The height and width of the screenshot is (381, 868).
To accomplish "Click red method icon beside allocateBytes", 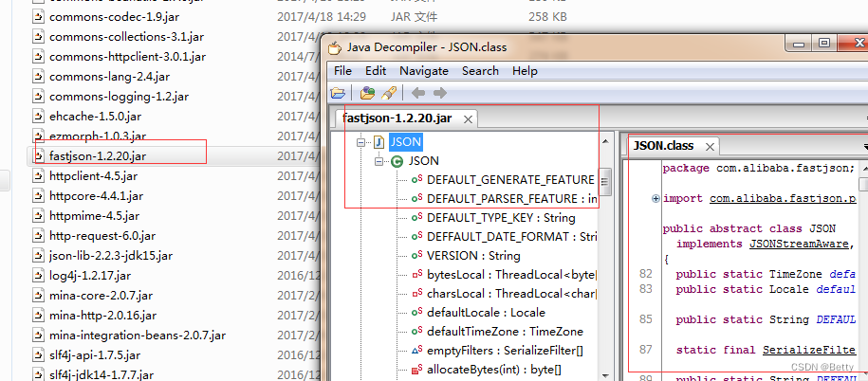I will coord(416,370).
